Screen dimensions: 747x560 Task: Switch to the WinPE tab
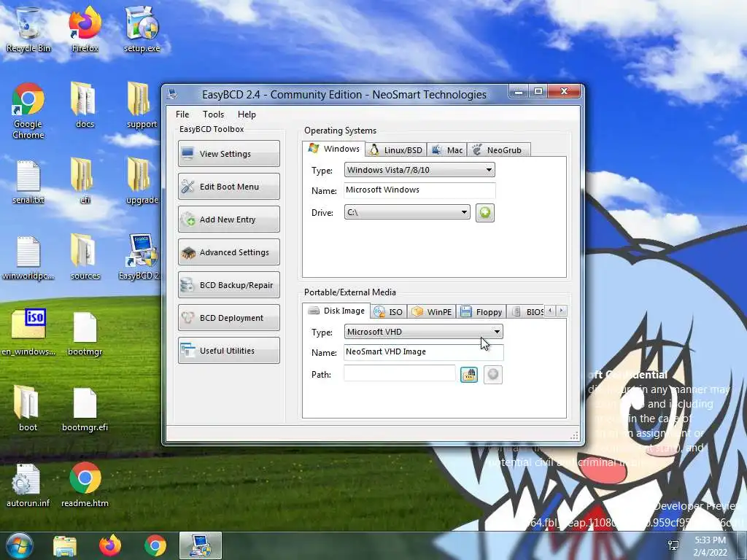[x=432, y=312]
